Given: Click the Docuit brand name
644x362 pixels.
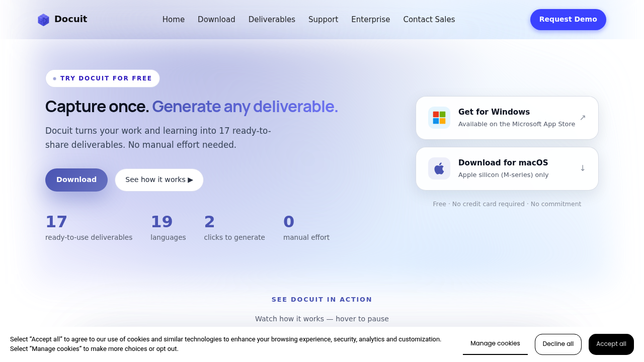Looking at the screenshot, I should click(x=70, y=19).
